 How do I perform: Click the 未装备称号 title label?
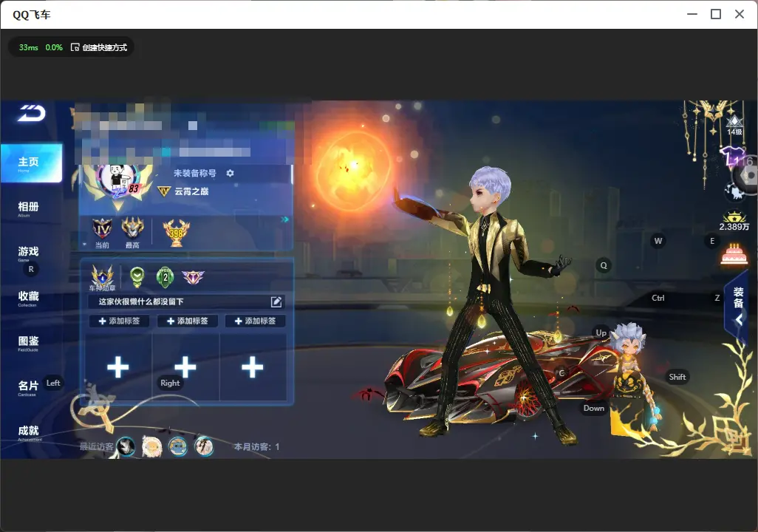[x=195, y=173]
